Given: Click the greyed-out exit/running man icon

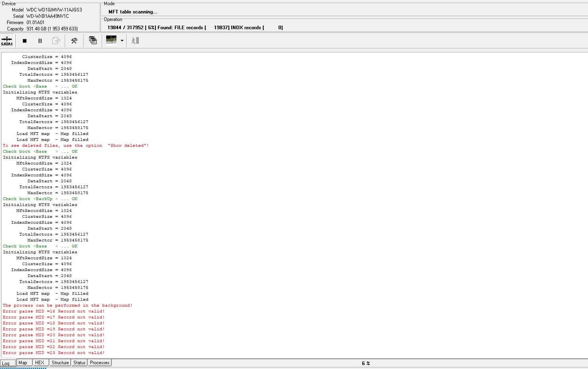Looking at the screenshot, I should point(135,41).
